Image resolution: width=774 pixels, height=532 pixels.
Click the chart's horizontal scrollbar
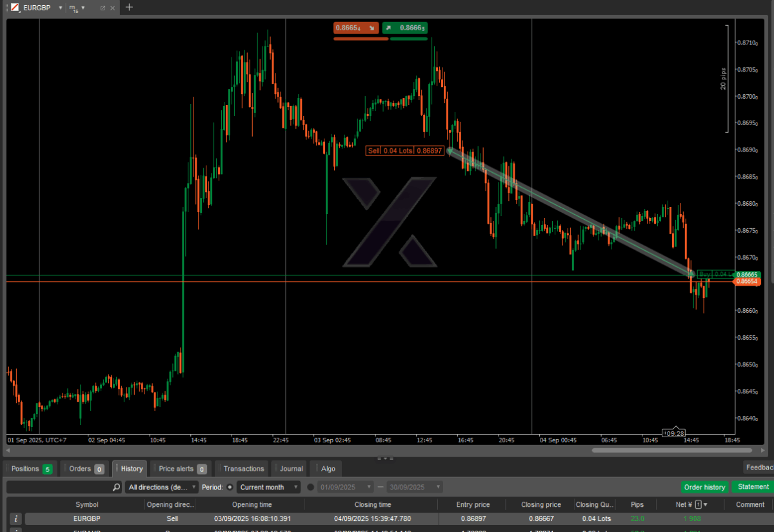coord(671,450)
